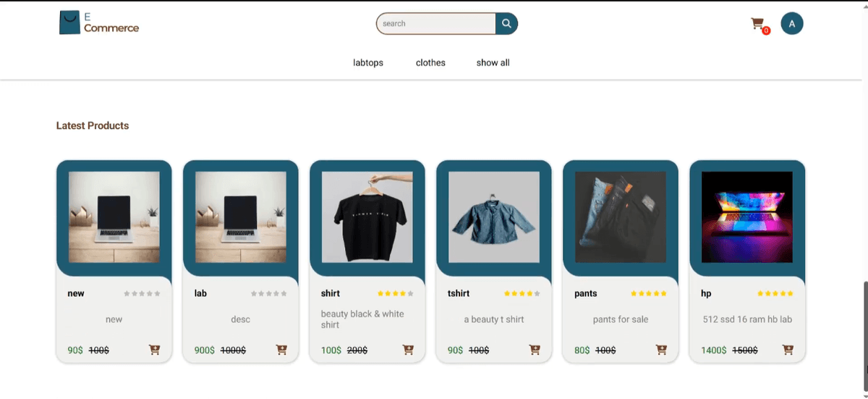The image size is (868, 399).
Task: Add the black shirt to cart
Action: tap(408, 350)
